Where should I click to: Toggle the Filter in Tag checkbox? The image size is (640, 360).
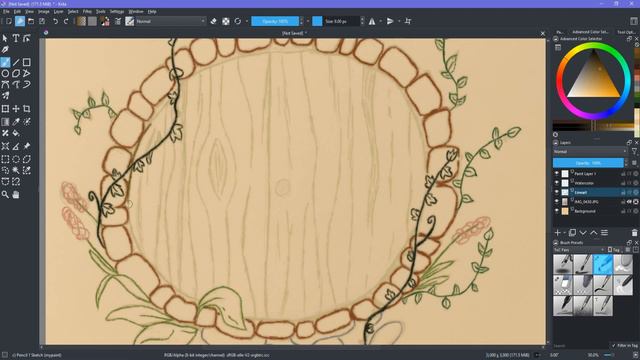pyautogui.click(x=613, y=346)
